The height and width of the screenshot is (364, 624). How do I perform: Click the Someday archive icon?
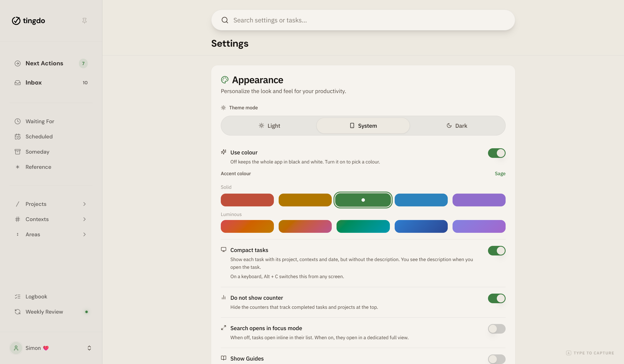click(18, 152)
